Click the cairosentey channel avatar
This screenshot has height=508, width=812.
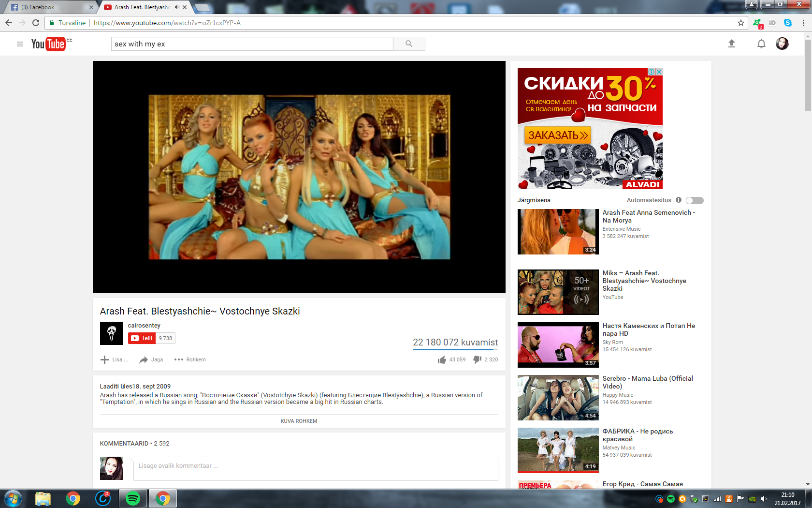pyautogui.click(x=112, y=333)
